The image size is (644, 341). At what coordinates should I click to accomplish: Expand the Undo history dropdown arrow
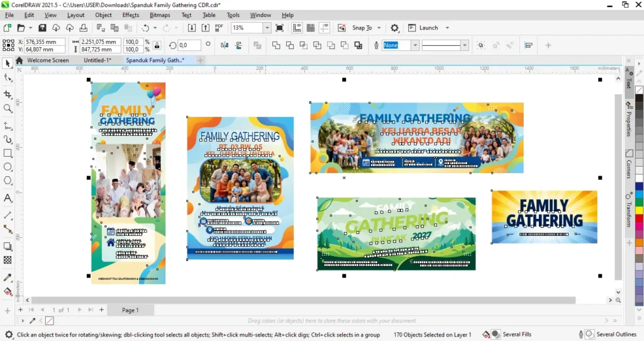point(155,28)
